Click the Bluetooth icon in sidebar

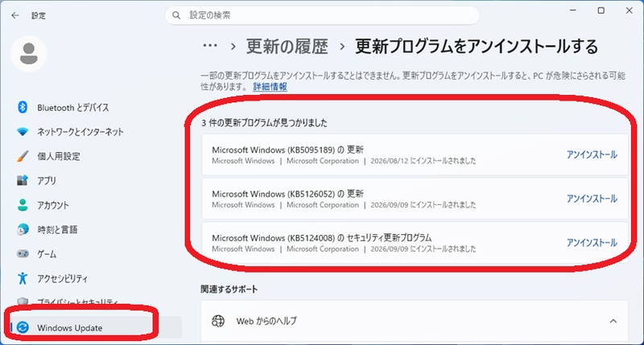23,108
